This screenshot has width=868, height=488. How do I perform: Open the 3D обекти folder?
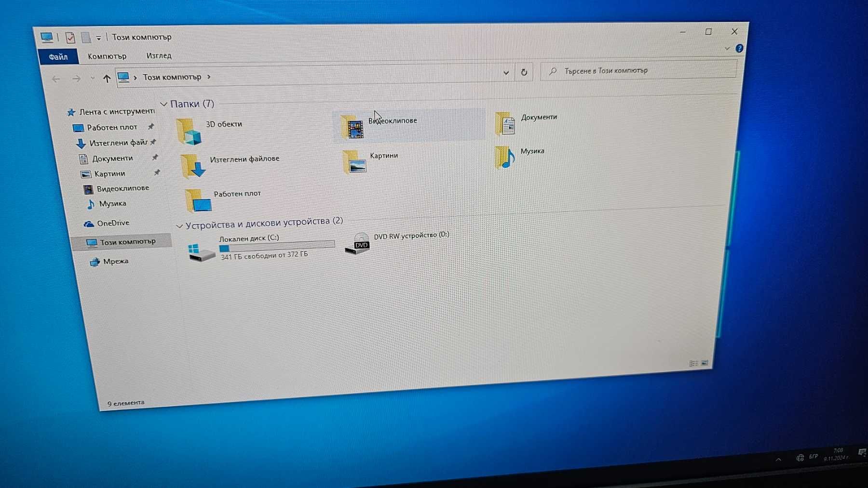pos(210,131)
